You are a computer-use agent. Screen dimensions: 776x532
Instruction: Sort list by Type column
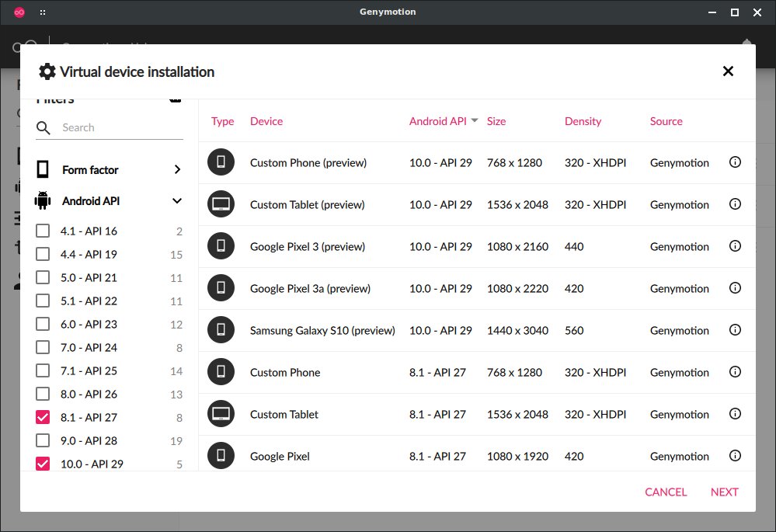coord(222,121)
